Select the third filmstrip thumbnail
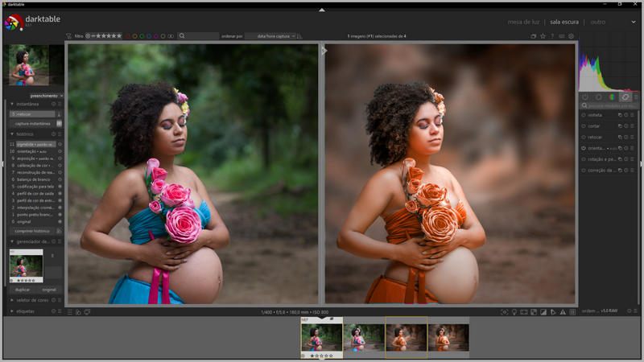The image size is (644, 362). click(406, 337)
